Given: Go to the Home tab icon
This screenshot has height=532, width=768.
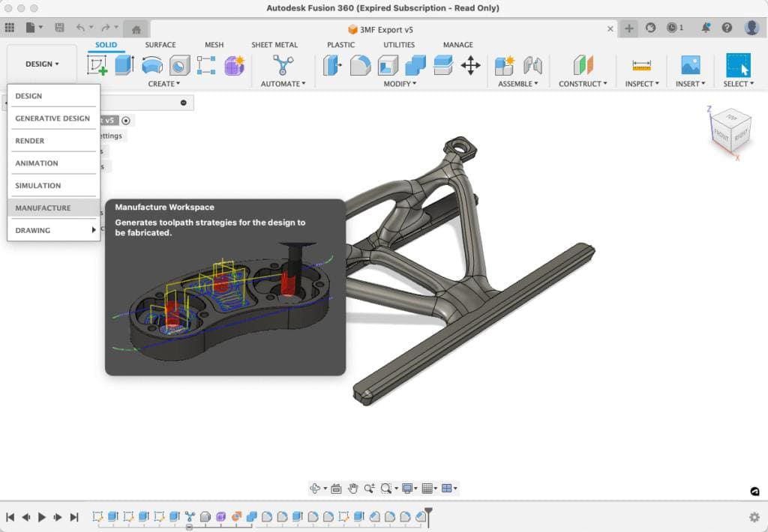Looking at the screenshot, I should pyautogui.click(x=136, y=30).
